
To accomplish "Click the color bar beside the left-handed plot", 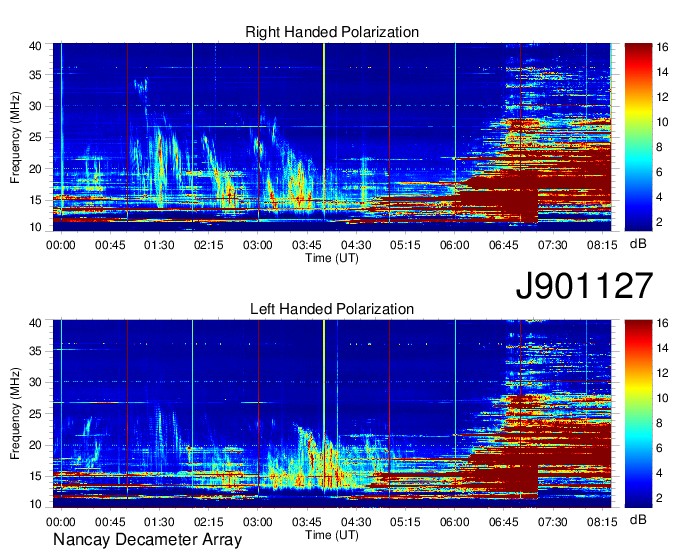I will coord(638,414).
